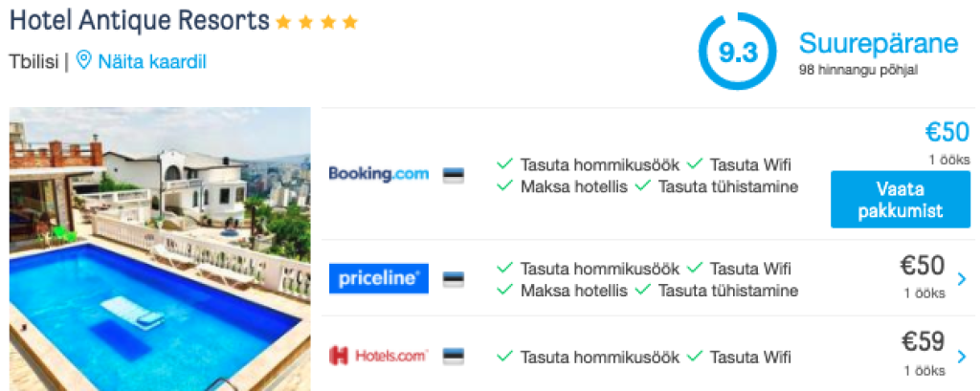Click priceline Maksa hotellis checkmark
The width and height of the screenshot is (980, 391).
(505, 291)
